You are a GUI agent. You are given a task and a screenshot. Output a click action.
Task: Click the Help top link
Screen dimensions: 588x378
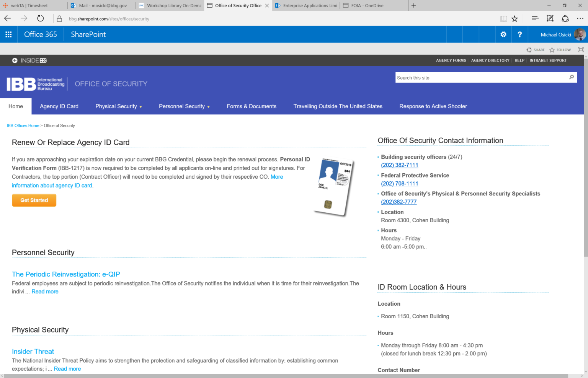[x=519, y=60]
